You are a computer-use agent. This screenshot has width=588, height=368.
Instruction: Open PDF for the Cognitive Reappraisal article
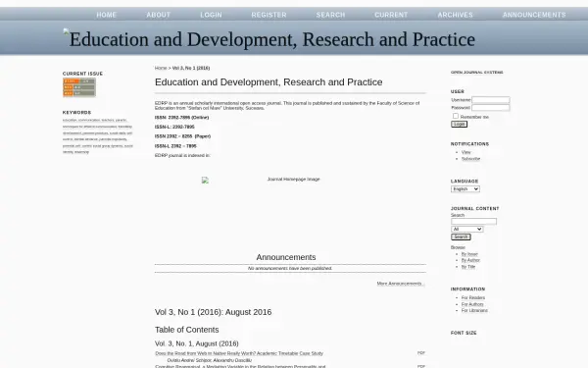421,366
